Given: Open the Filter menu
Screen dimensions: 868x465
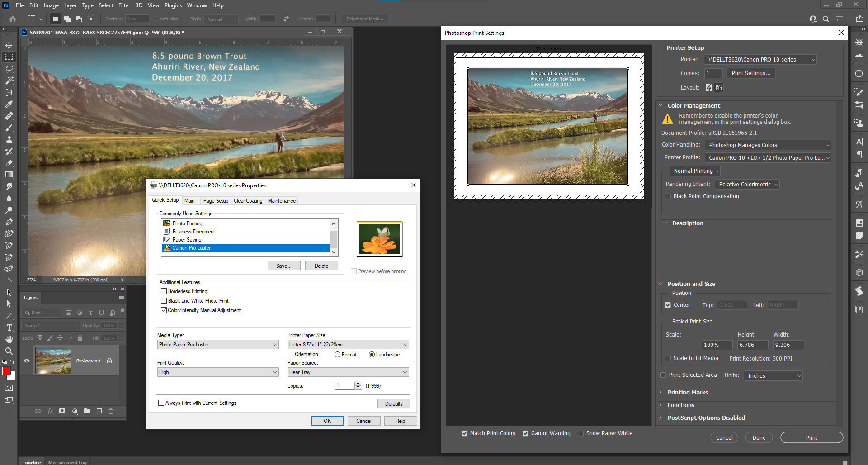Looking at the screenshot, I should [124, 5].
